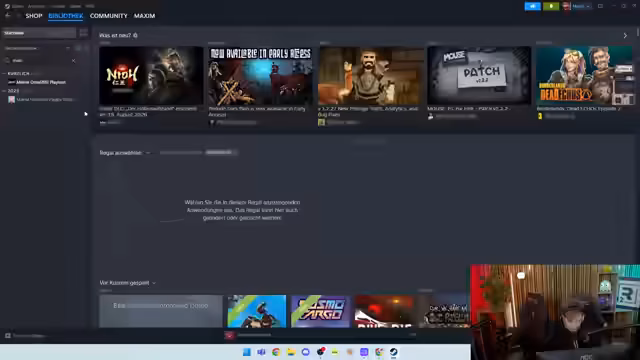The height and width of the screenshot is (360, 640).
Task: Switch to the SHOP tab
Action: click(34, 16)
